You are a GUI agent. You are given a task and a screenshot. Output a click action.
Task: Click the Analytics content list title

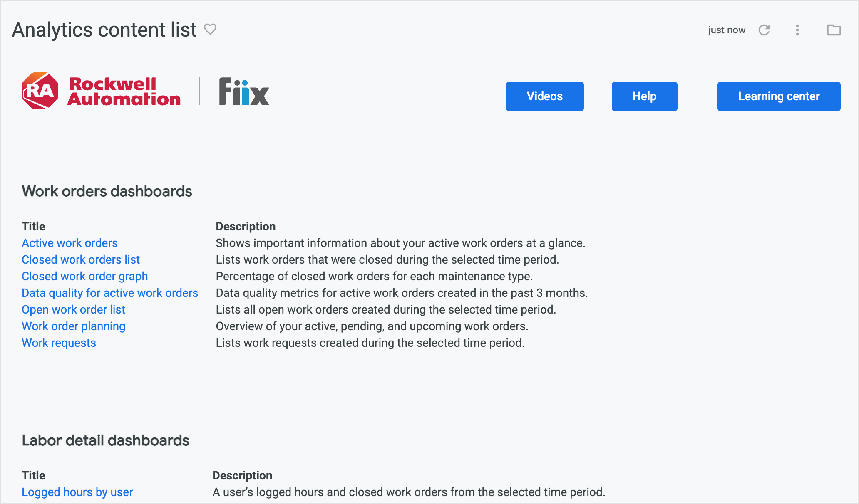(x=104, y=30)
